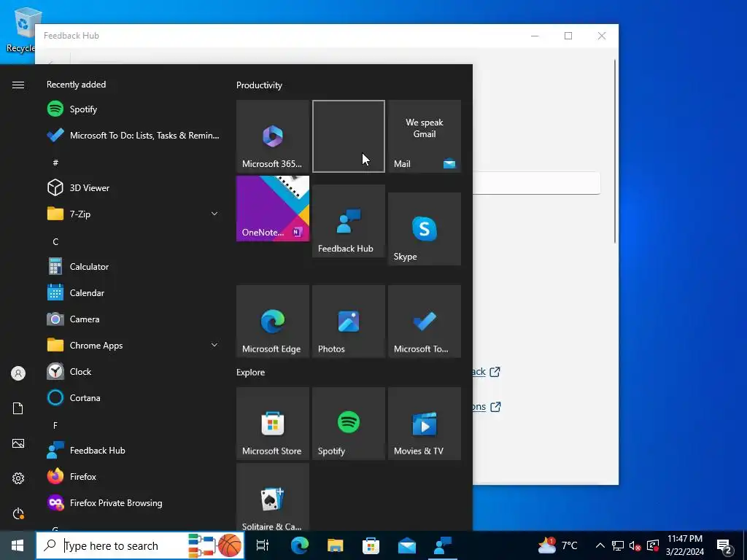Open the Clock app

point(133,371)
